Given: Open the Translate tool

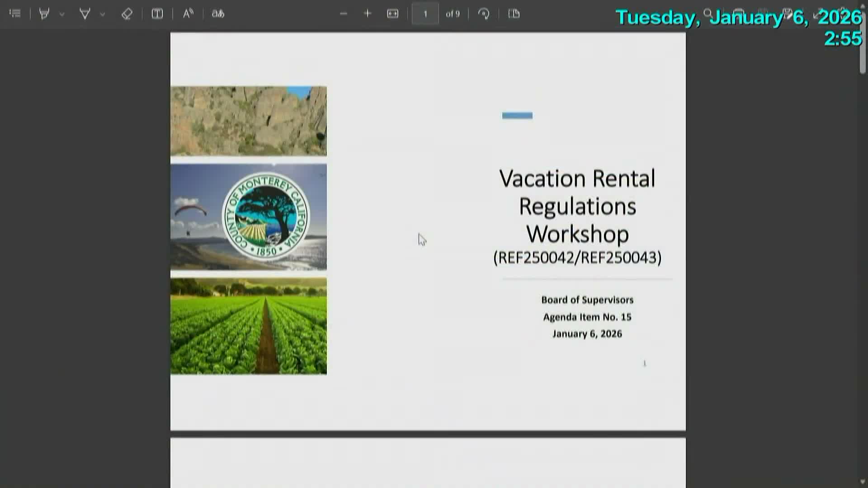Looking at the screenshot, I should pos(218,14).
